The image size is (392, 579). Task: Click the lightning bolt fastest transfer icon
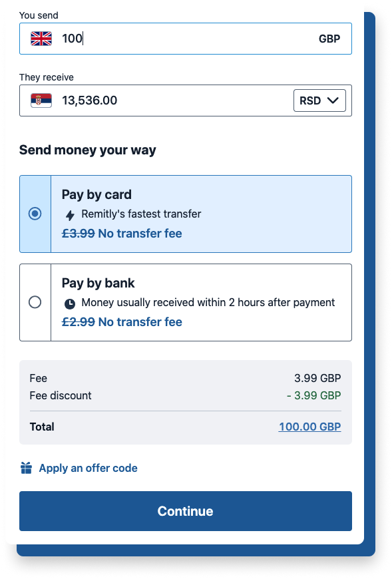(70, 215)
